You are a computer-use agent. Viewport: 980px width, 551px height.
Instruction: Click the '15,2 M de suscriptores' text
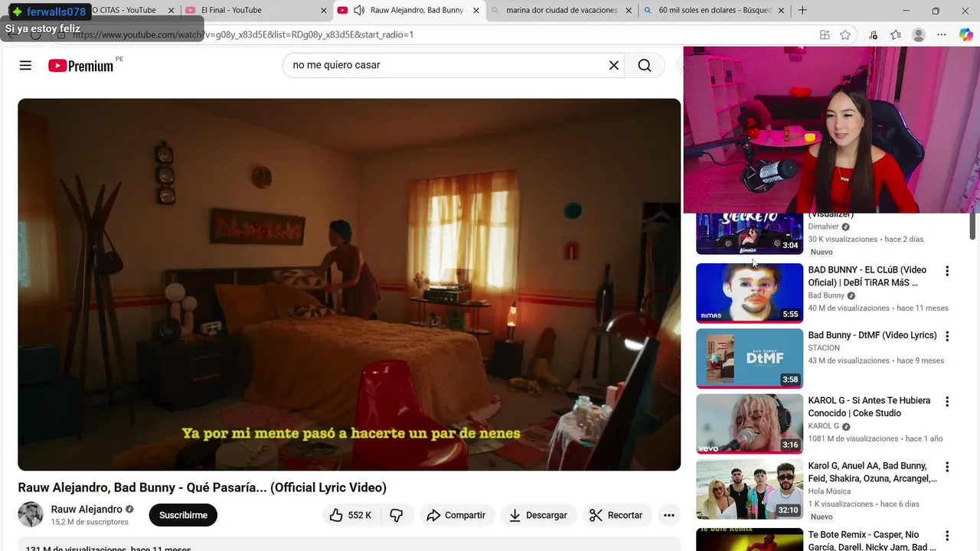pos(90,522)
